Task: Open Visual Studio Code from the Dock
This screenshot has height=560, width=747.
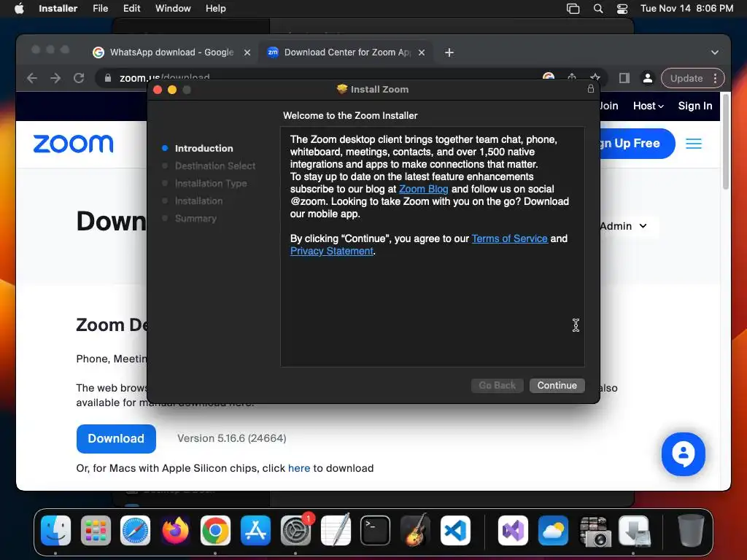Action: [x=455, y=530]
